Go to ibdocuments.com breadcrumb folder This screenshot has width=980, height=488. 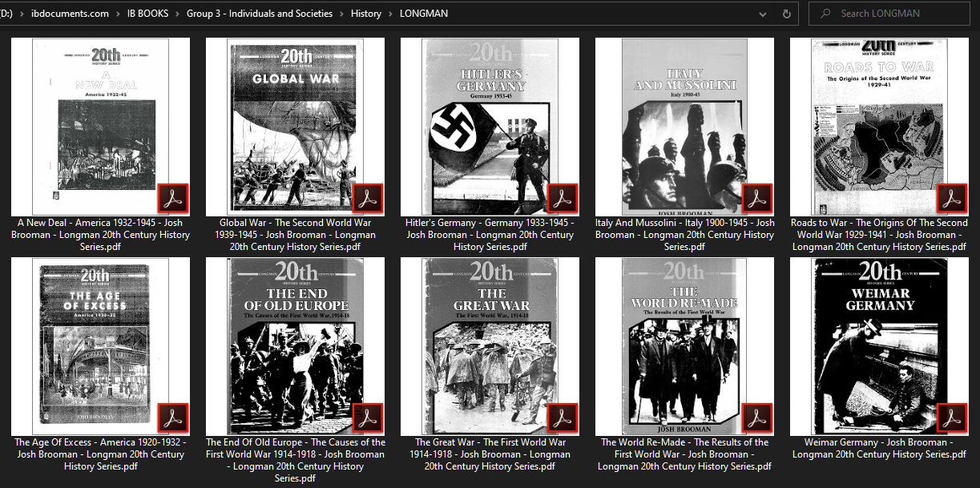coord(70,14)
